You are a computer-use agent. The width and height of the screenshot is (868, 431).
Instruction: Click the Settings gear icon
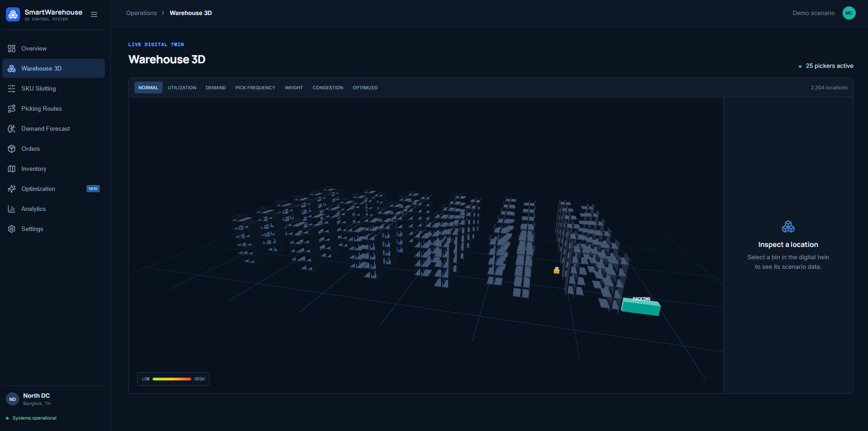(x=12, y=229)
